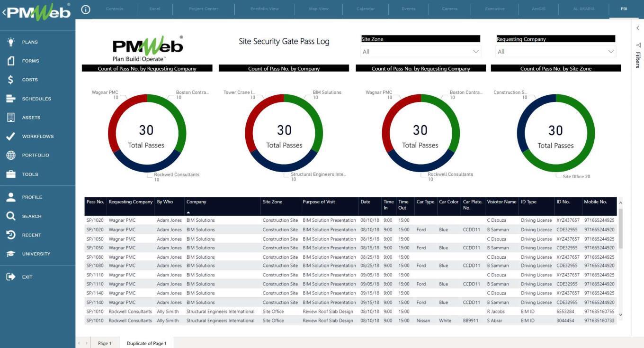
Task: Open the ArcGIS tab
Action: pyautogui.click(x=538, y=9)
